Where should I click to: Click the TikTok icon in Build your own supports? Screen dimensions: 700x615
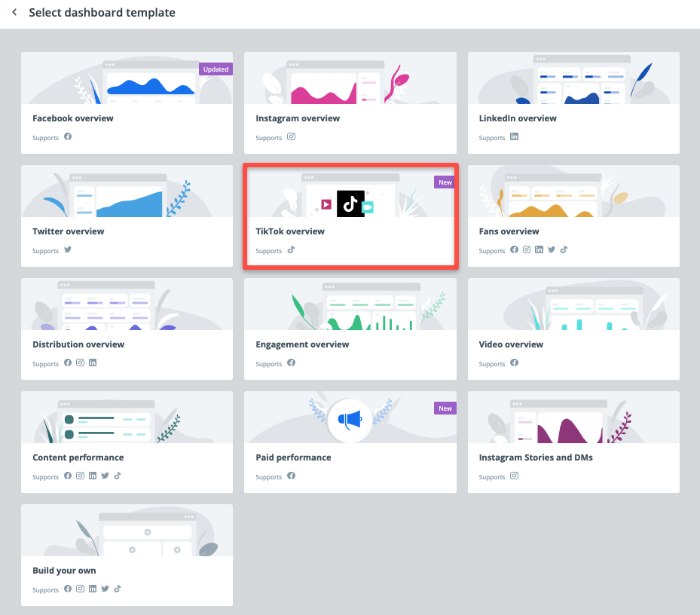[x=118, y=589]
